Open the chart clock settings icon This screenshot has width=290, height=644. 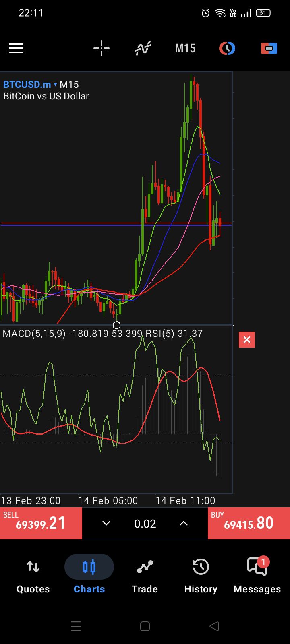pos(227,49)
